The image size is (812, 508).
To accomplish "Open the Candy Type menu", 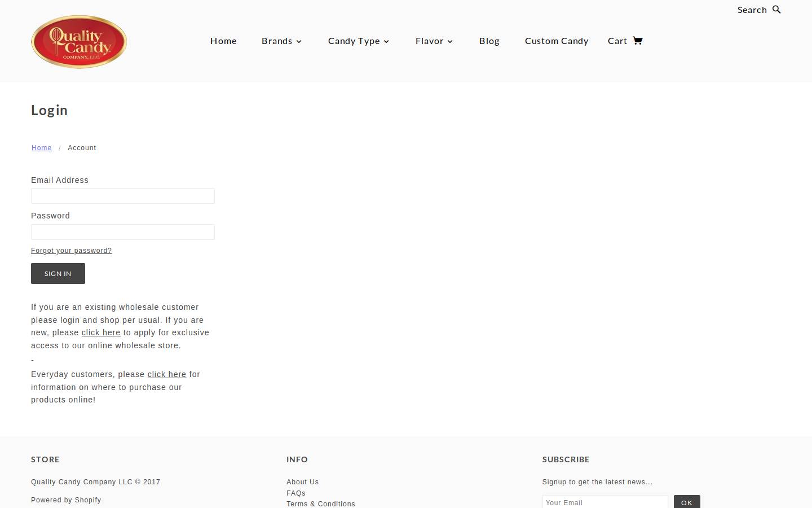I will (x=354, y=41).
